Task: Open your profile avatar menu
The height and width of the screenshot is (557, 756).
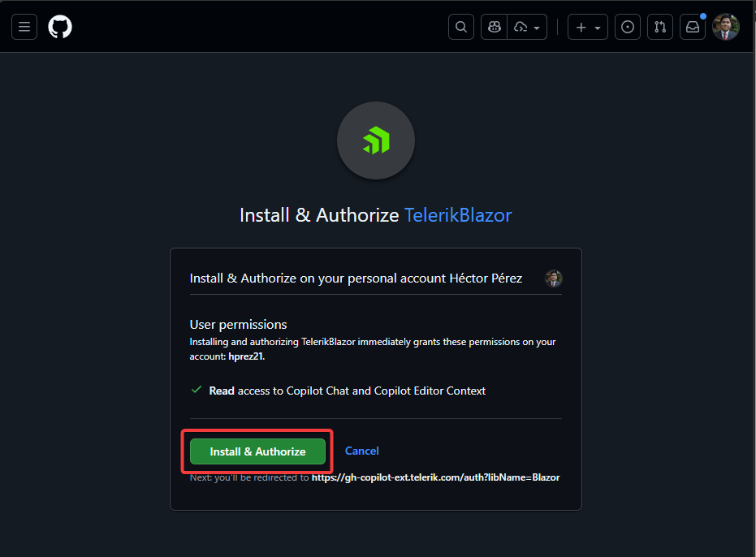Action: [725, 27]
